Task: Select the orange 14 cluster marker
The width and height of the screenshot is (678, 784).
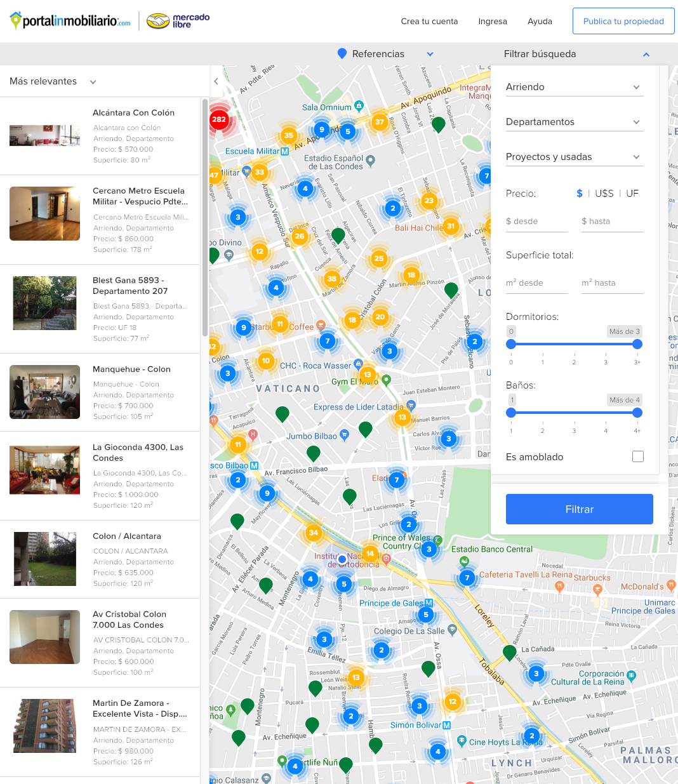Action: point(370,554)
